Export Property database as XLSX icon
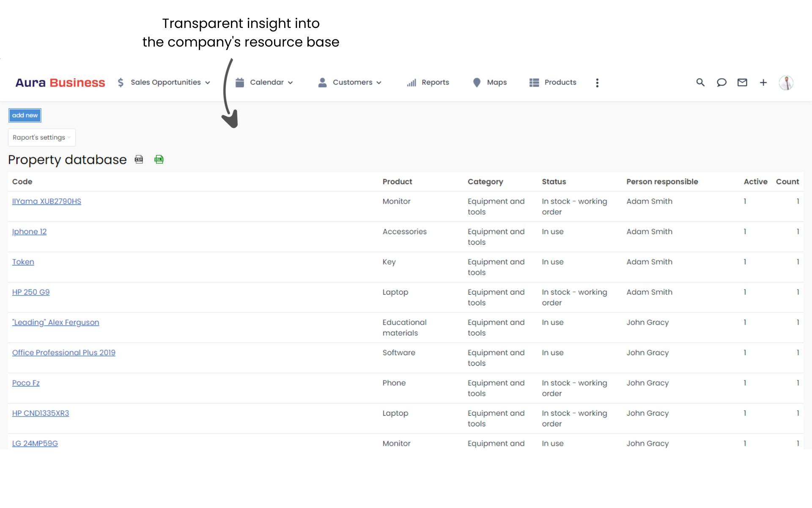 tap(159, 160)
